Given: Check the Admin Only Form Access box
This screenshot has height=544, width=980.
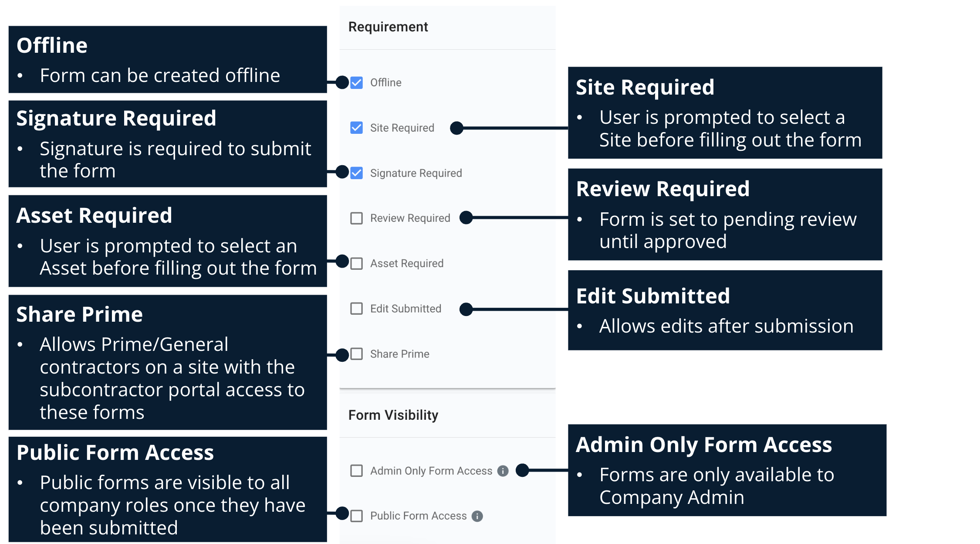Looking at the screenshot, I should click(x=356, y=471).
